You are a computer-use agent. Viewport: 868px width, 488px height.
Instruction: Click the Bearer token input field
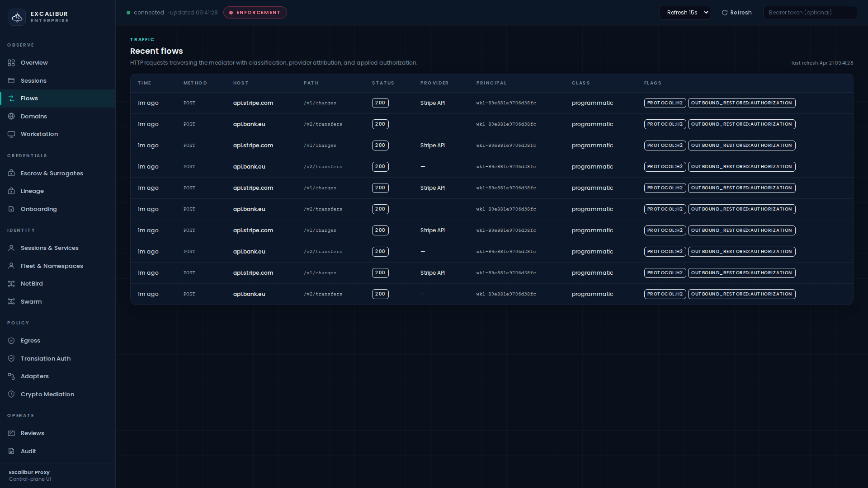point(810,12)
